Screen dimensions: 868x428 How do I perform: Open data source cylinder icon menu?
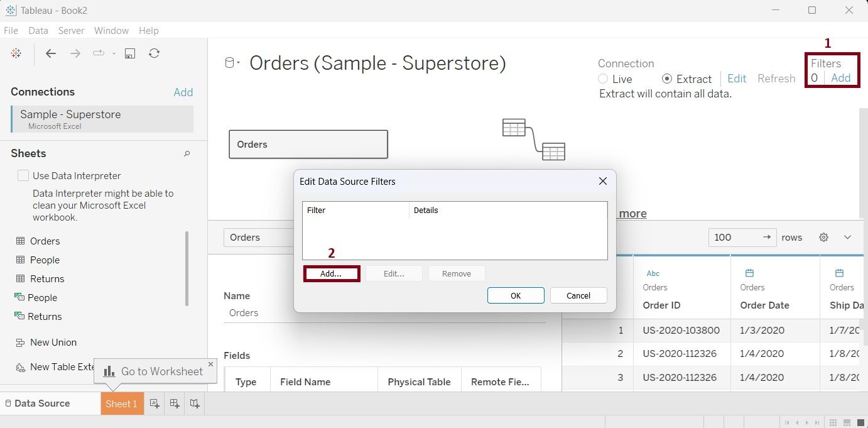[232, 63]
